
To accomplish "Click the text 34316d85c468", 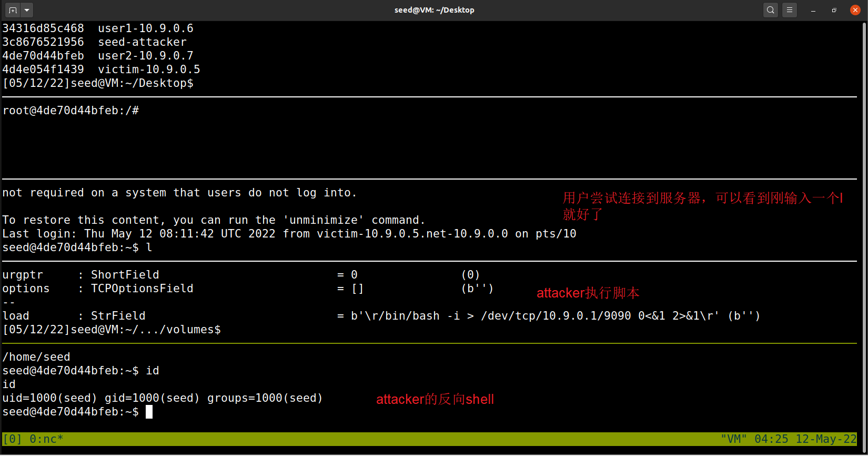I will [43, 28].
